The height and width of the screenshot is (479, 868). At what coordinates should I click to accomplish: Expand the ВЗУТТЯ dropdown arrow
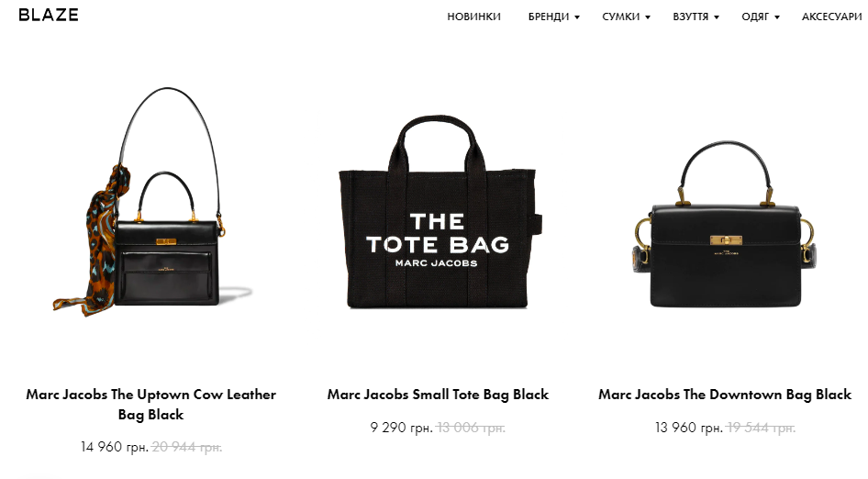(717, 17)
